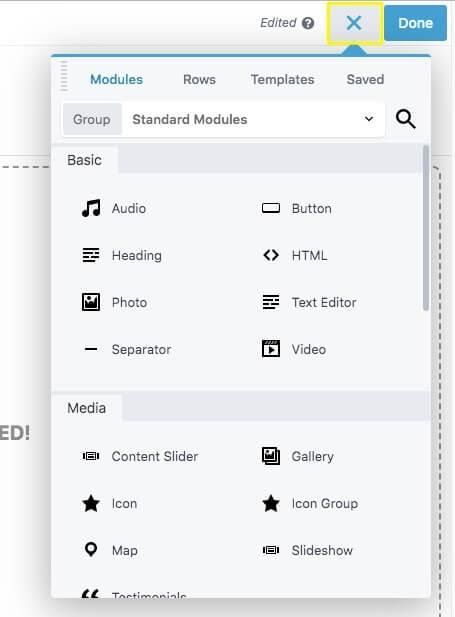Screen dimensions: 455x617
Task: Close the content panel with X button
Action: coord(354,23)
